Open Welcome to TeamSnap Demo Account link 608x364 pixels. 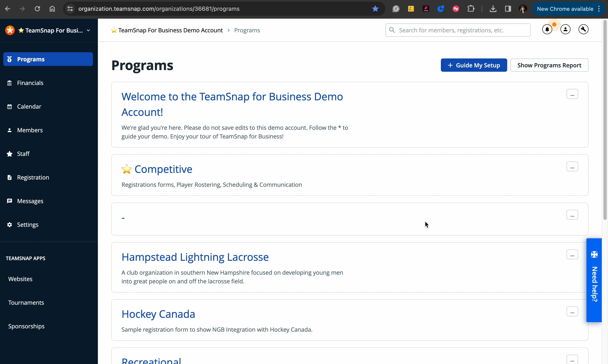[232, 104]
